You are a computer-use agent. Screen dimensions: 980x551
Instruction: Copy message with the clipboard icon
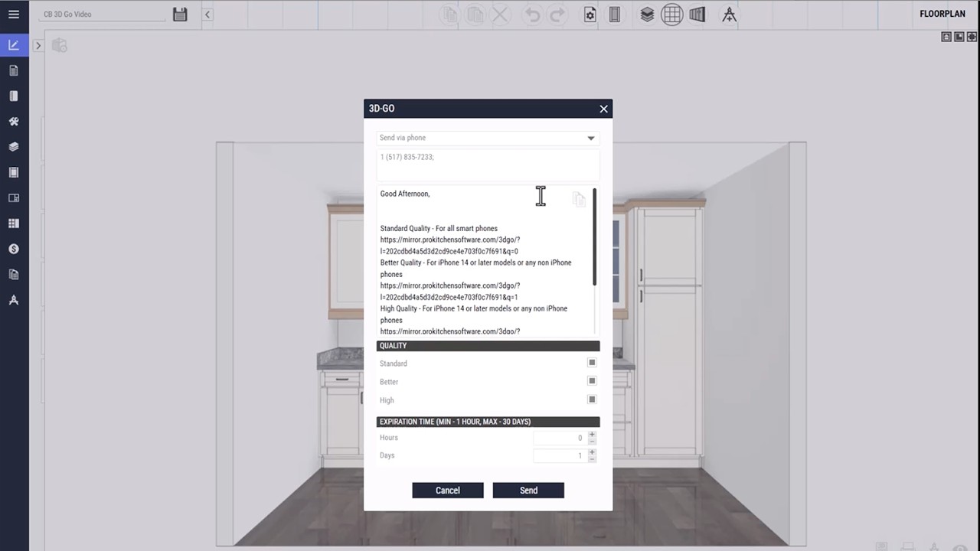pyautogui.click(x=579, y=199)
